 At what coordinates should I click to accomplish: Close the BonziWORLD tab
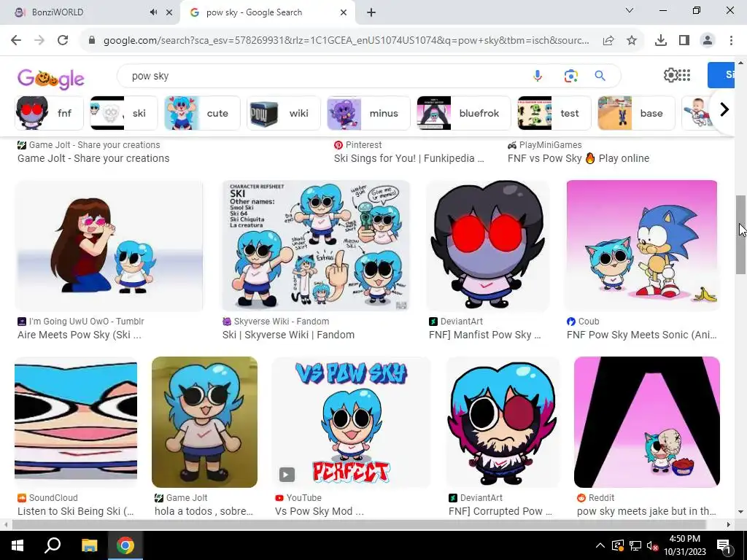(169, 12)
